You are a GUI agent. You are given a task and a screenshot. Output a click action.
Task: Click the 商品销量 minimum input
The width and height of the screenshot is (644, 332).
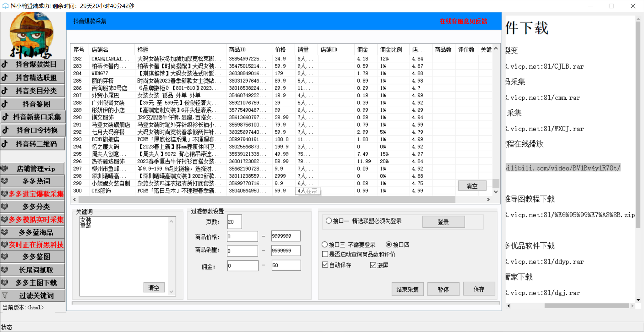click(242, 251)
